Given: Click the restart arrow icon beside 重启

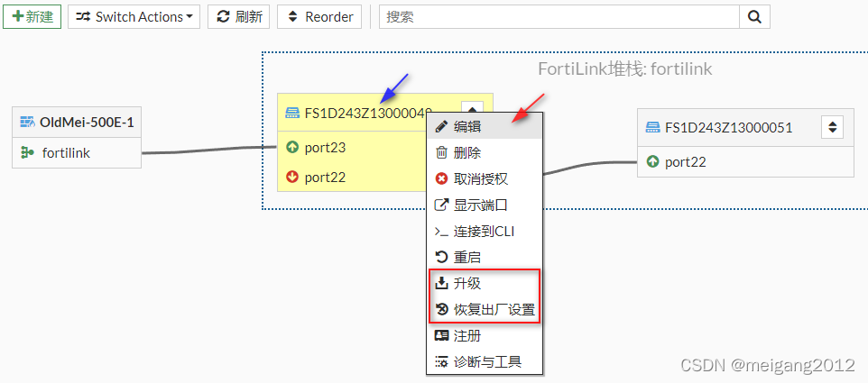Looking at the screenshot, I should (x=441, y=258).
